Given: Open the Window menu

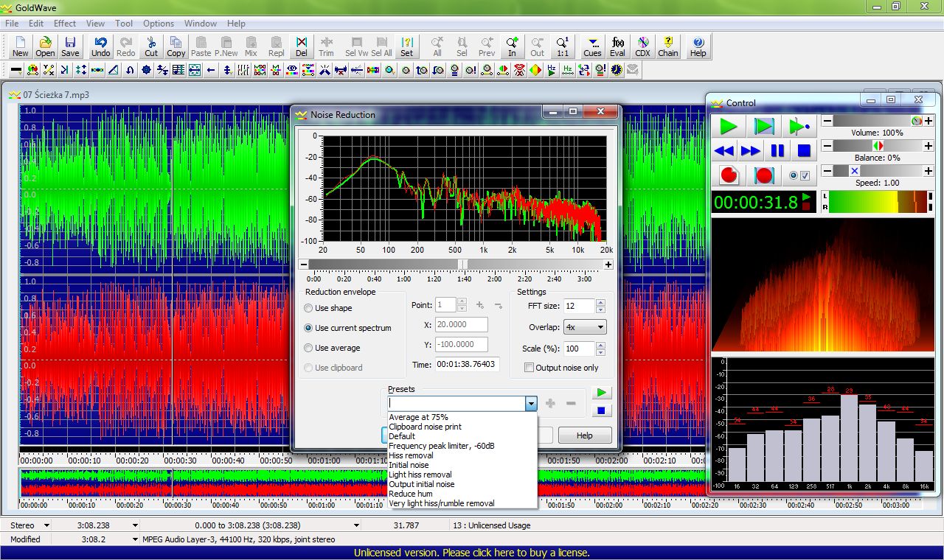Looking at the screenshot, I should tap(201, 24).
